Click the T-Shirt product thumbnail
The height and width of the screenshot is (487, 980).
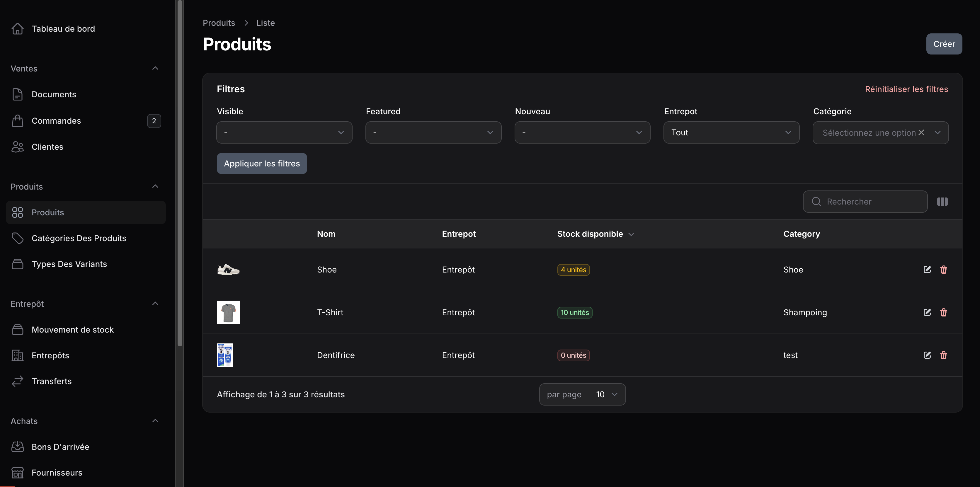tap(228, 312)
